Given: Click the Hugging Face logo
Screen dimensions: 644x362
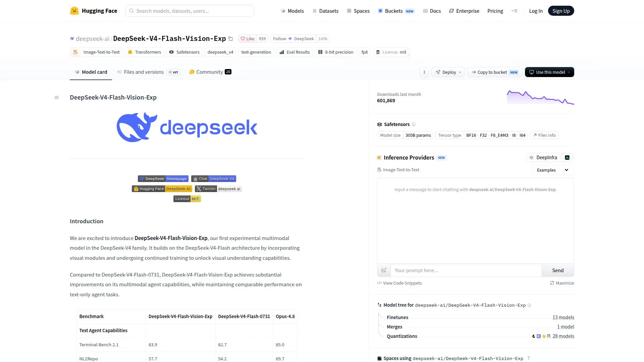Looking at the screenshot, I should coord(94,11).
